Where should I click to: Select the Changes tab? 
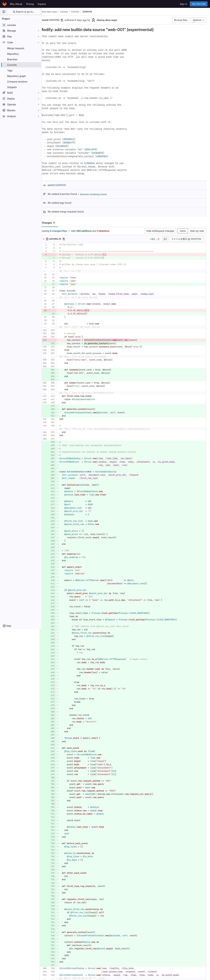pyautogui.click(x=48, y=223)
